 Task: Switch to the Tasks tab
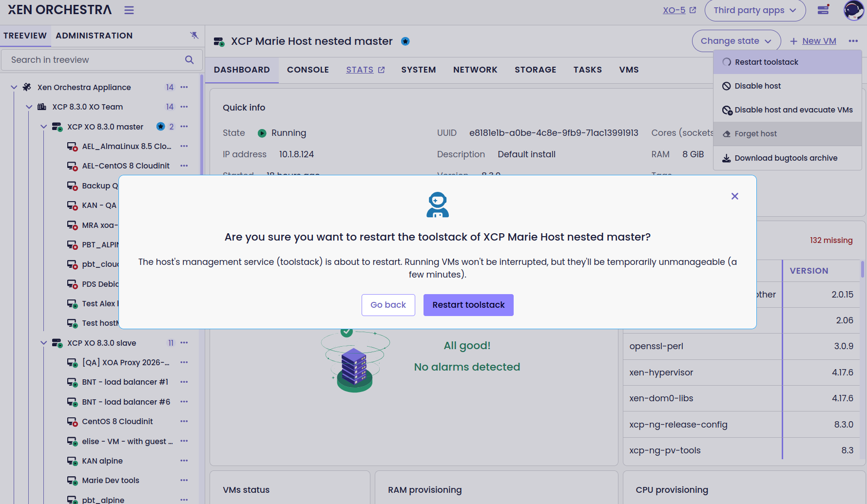tap(587, 70)
